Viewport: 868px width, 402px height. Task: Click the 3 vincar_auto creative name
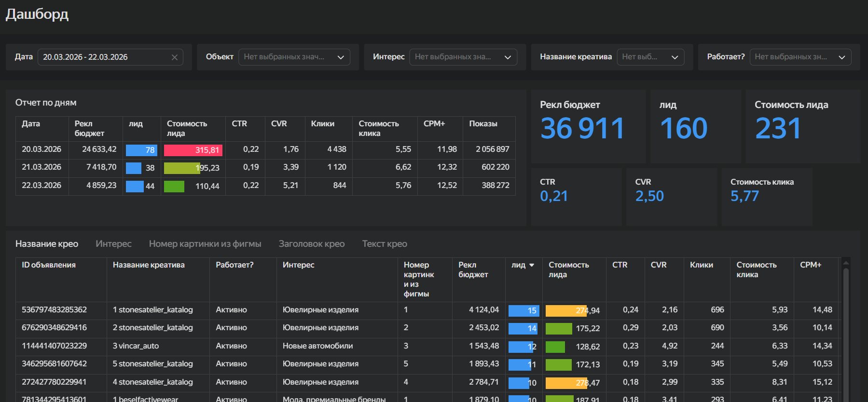click(136, 346)
